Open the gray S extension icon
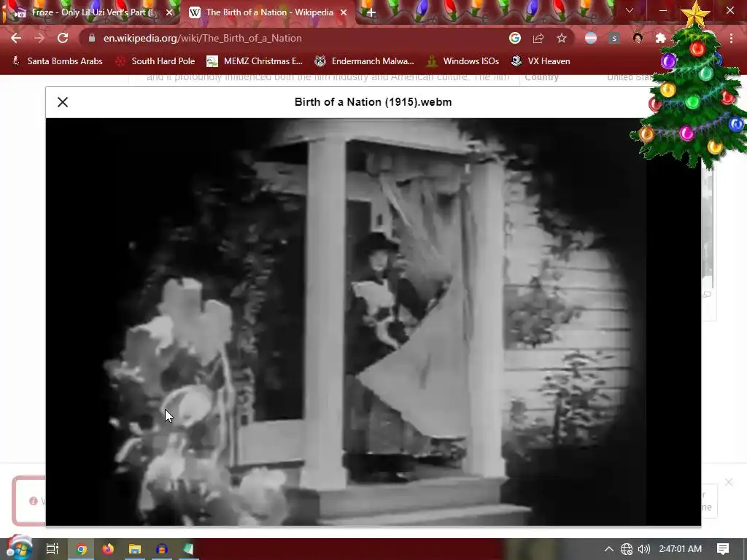Image resolution: width=747 pixels, height=560 pixels. pyautogui.click(x=614, y=38)
